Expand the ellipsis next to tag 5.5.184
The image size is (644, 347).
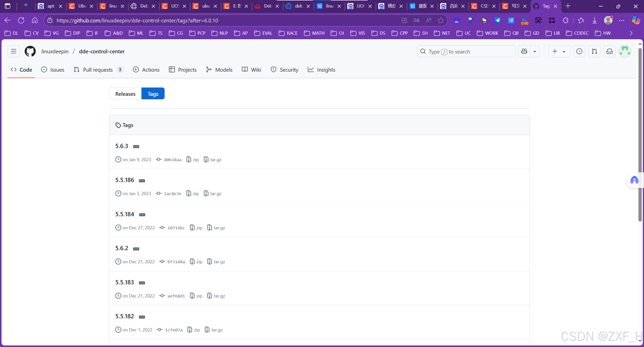(x=142, y=215)
